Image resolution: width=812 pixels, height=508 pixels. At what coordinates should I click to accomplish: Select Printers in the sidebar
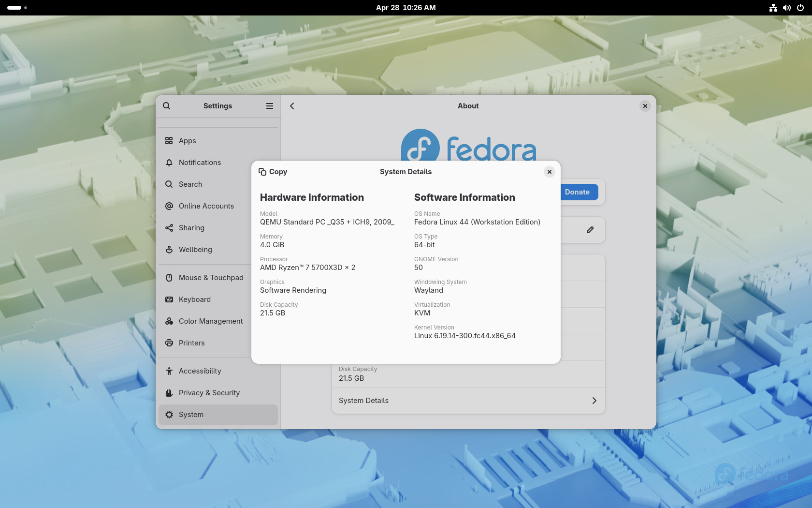(191, 343)
